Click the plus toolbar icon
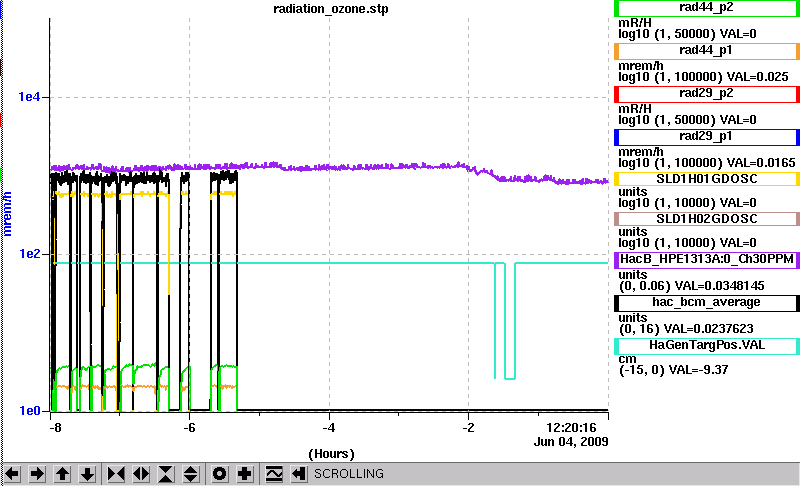 [x=244, y=474]
